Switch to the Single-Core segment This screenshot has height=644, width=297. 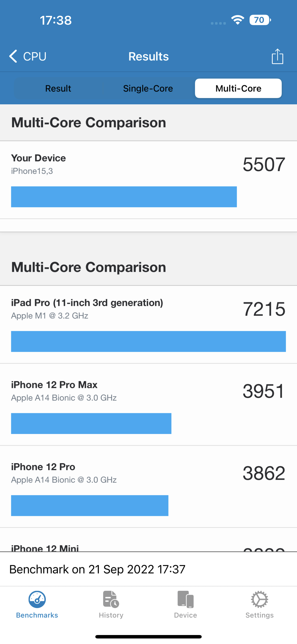(148, 88)
